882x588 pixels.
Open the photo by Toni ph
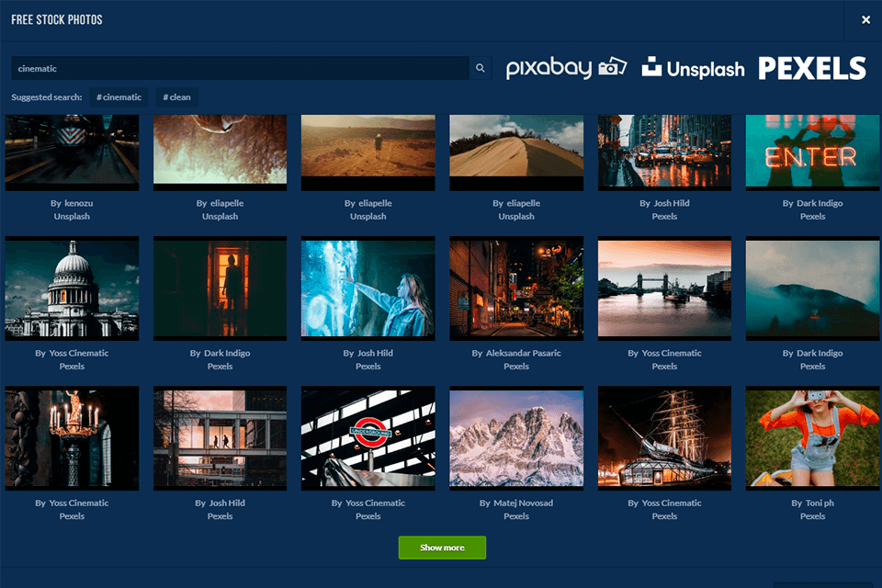[x=812, y=438]
